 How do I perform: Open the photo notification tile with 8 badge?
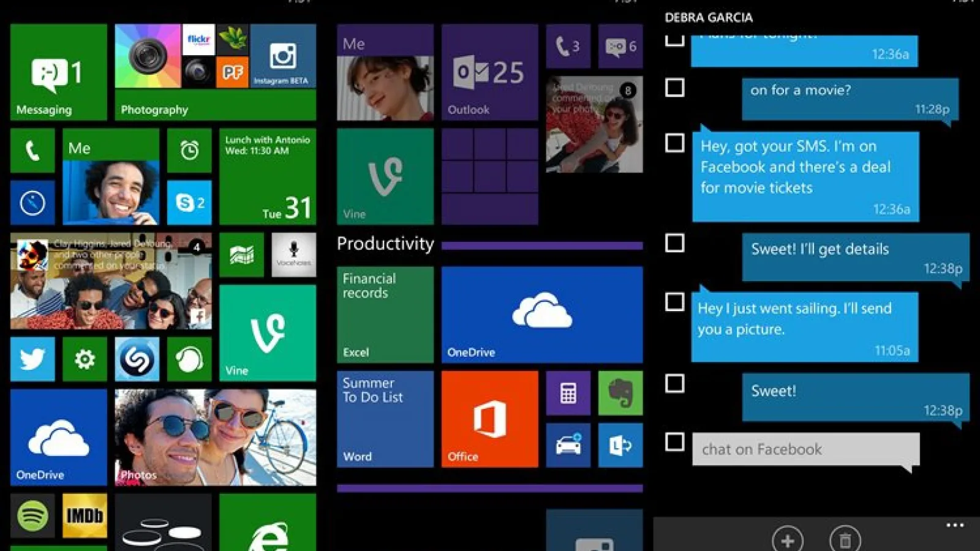click(595, 124)
